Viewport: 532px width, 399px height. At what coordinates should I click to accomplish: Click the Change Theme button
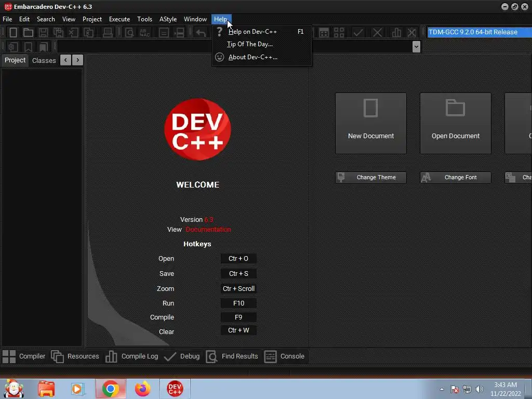371,178
